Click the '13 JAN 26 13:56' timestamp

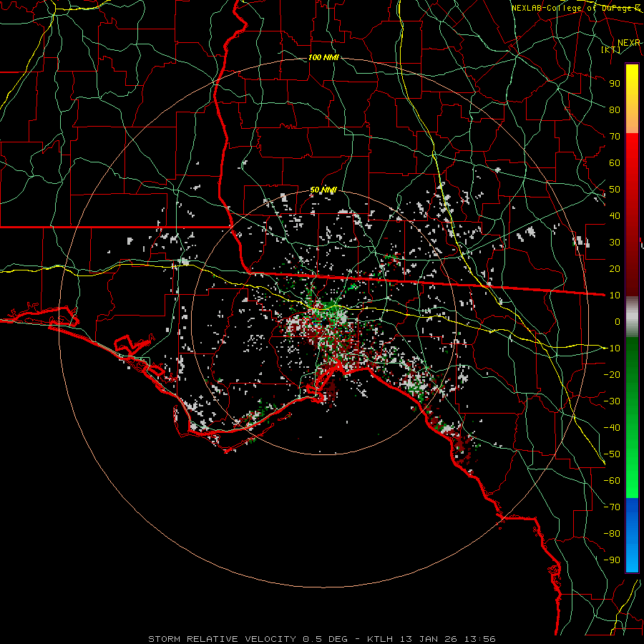tap(448, 639)
